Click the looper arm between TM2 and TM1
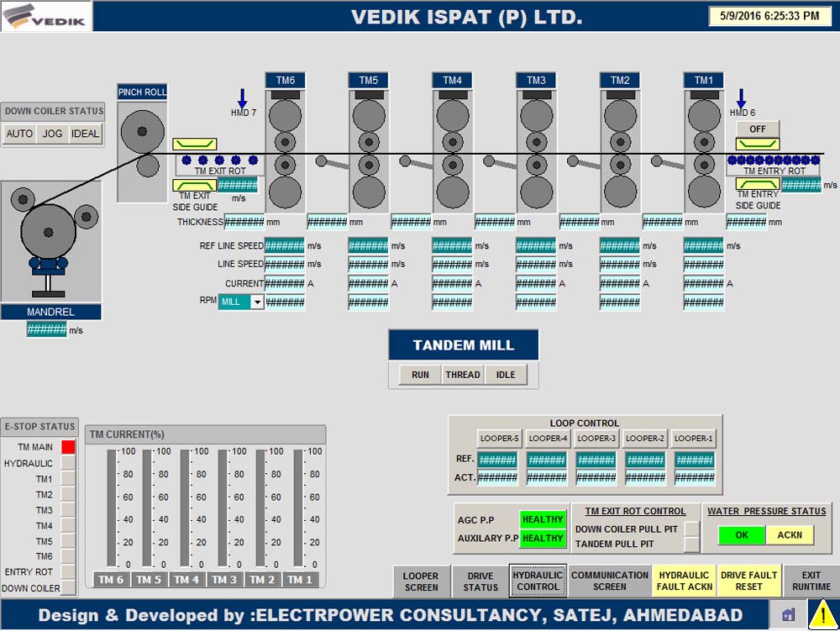Viewport: 840px width, 631px height. [668, 162]
